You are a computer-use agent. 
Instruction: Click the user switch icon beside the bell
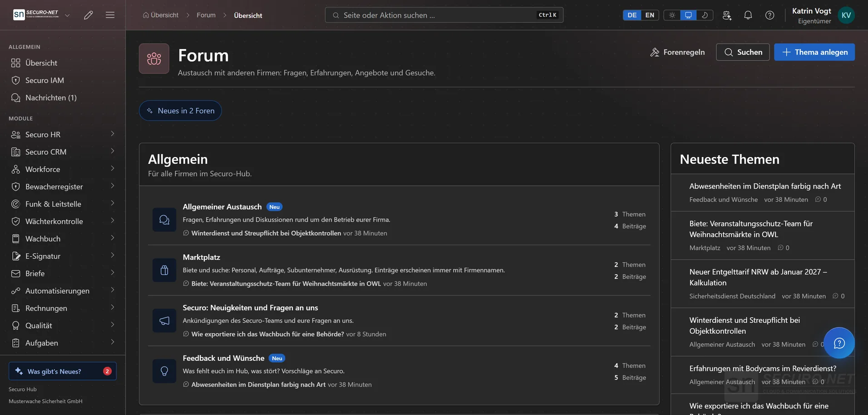click(x=727, y=15)
